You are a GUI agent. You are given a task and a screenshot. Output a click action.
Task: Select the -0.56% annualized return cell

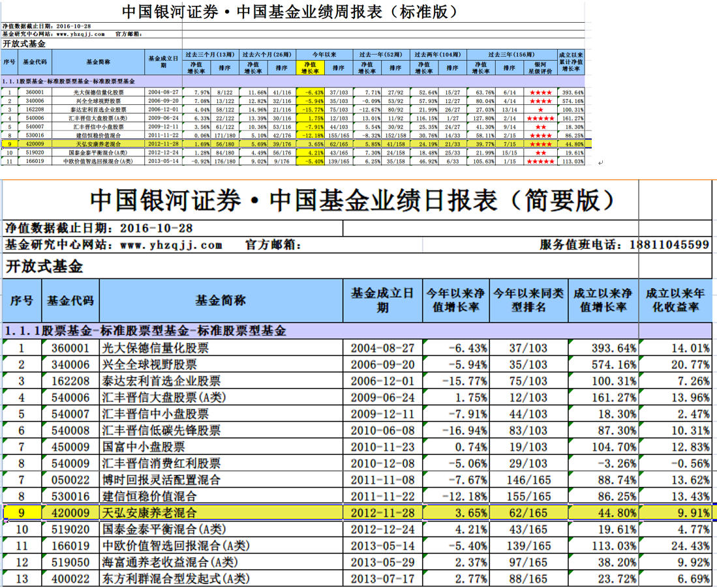coord(675,463)
